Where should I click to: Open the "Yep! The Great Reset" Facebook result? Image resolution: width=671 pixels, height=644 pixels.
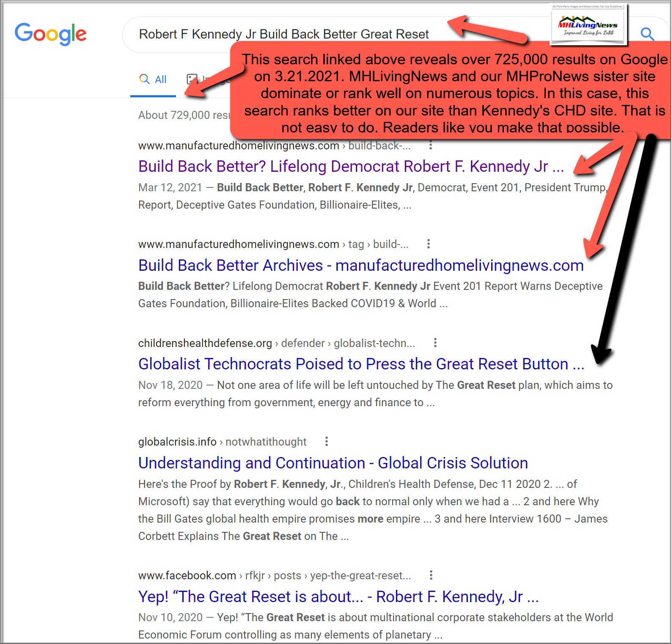[338, 597]
